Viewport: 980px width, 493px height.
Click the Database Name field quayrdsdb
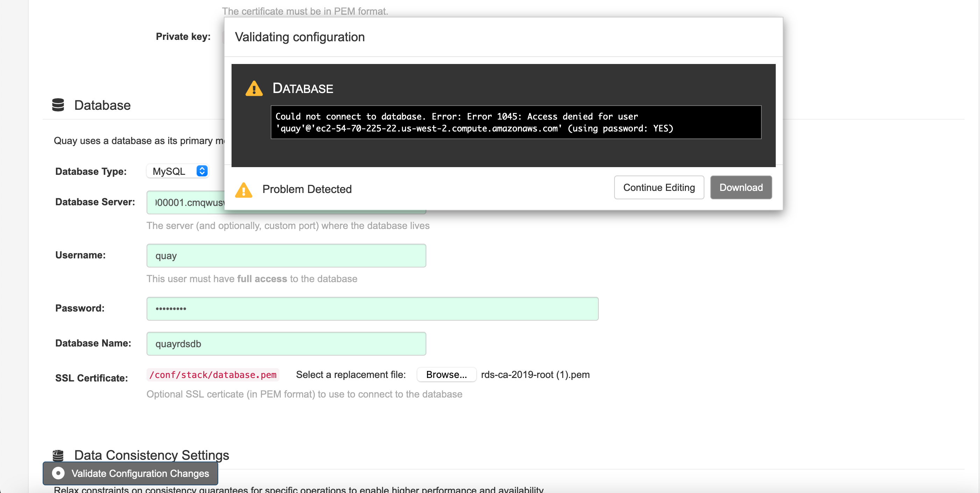(x=286, y=344)
